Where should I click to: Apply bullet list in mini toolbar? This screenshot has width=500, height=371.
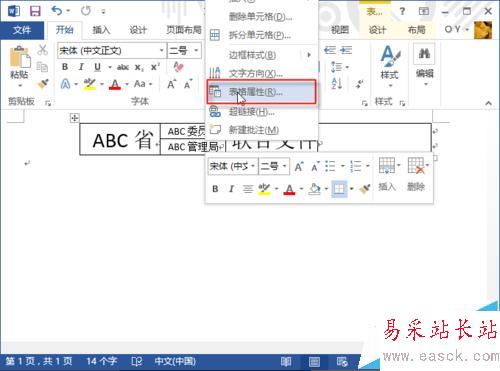click(x=330, y=166)
